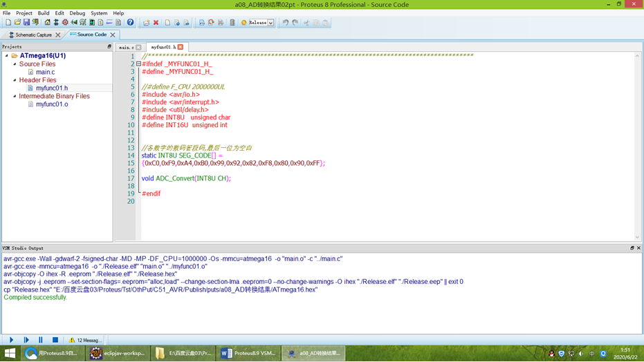Open the Edit menu
The image size is (644, 362).
(59, 13)
